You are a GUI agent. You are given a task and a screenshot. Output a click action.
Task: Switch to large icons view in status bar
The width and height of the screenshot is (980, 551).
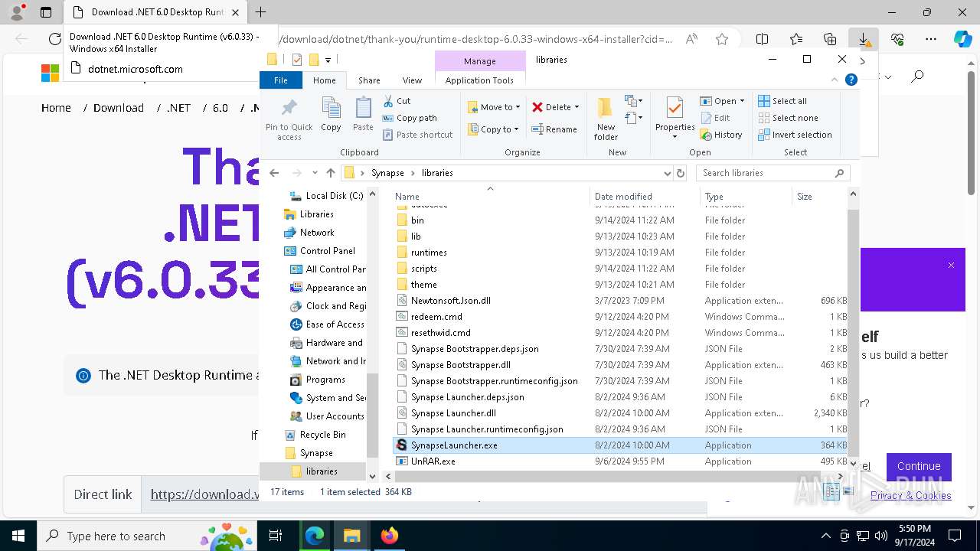(x=847, y=492)
